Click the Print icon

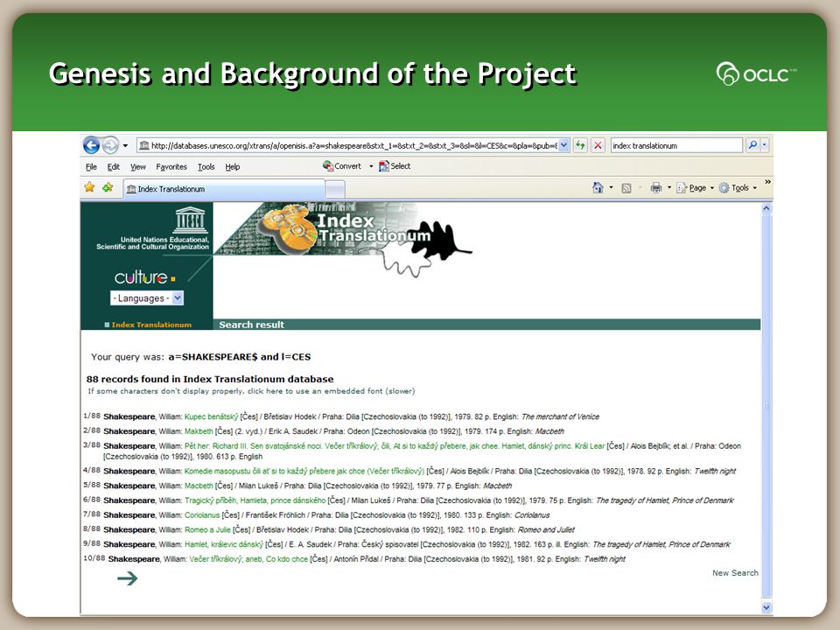point(655,187)
